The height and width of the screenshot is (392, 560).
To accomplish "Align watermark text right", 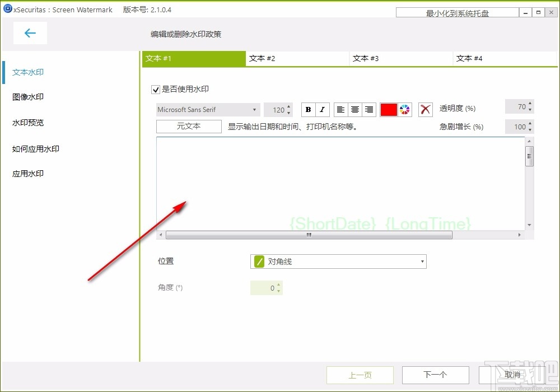I will click(x=369, y=110).
